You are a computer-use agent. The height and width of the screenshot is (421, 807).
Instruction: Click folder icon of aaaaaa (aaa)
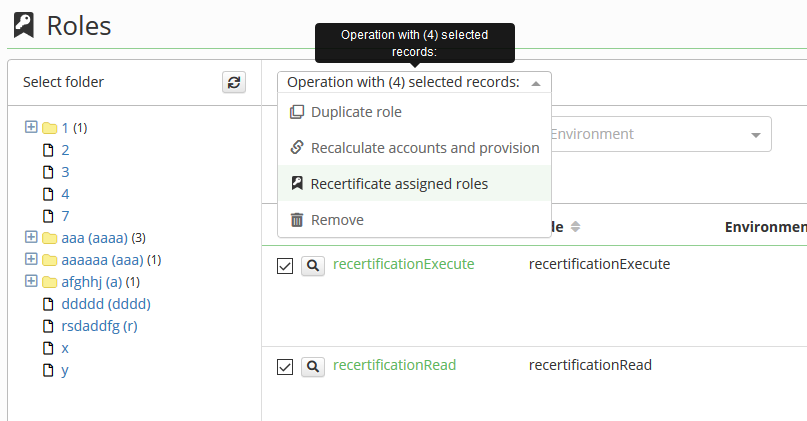pyautogui.click(x=49, y=260)
